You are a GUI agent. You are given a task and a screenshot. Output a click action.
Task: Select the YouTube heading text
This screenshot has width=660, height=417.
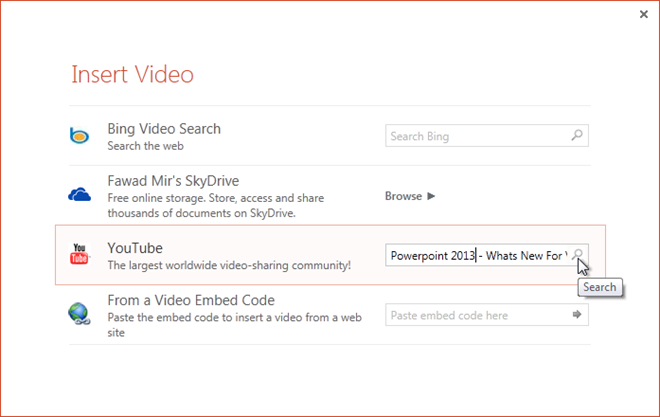135,248
